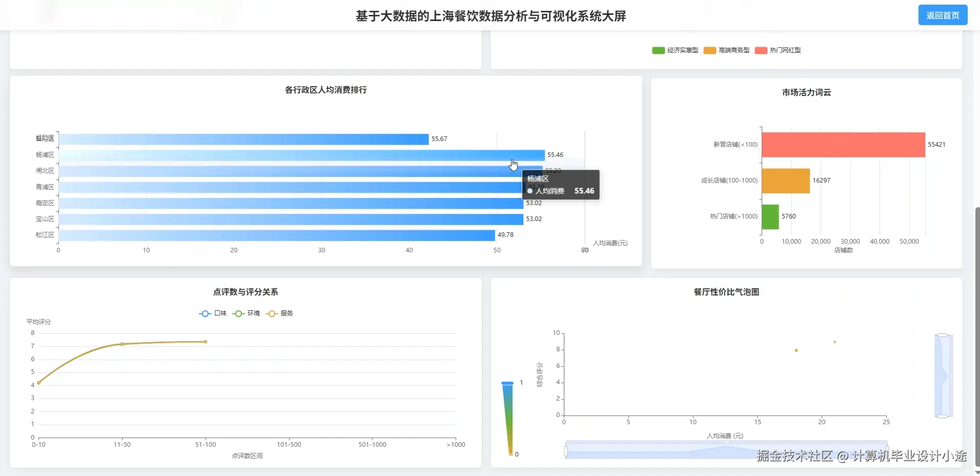The width and height of the screenshot is (980, 476).
Task: Click the 店铺数 axis title
Action: tap(844, 250)
